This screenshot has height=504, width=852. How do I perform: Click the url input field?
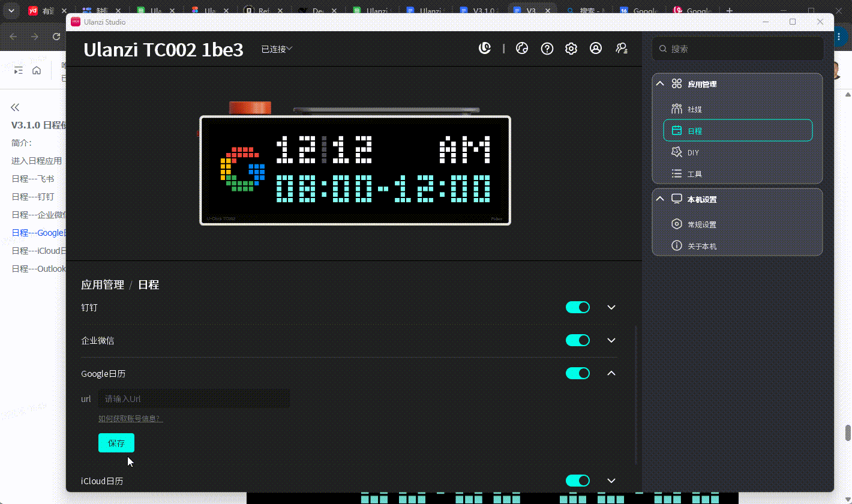(194, 398)
